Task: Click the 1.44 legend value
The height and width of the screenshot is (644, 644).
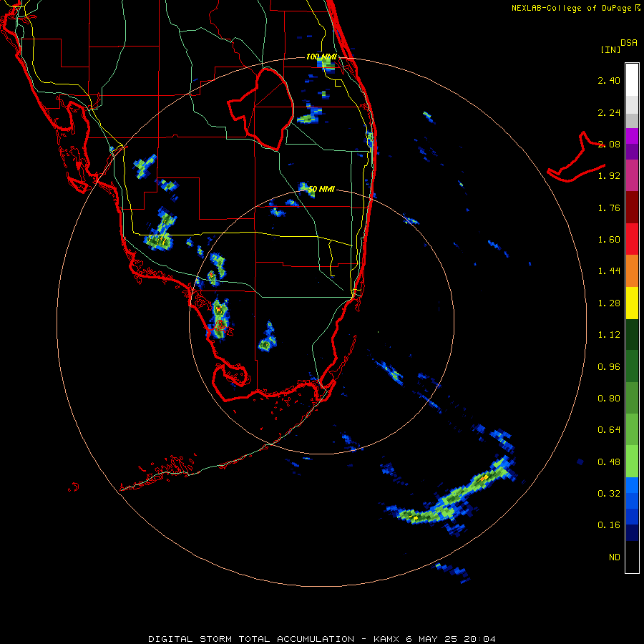Action: pos(609,271)
